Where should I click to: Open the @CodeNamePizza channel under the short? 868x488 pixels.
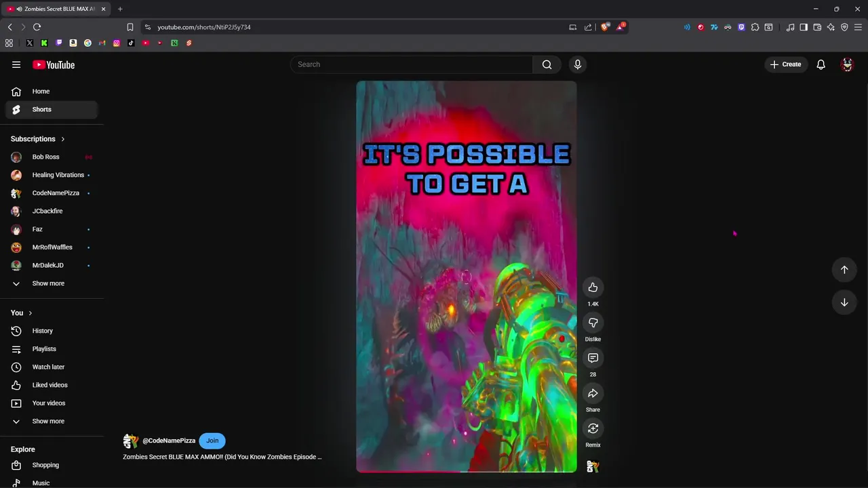[x=169, y=441]
